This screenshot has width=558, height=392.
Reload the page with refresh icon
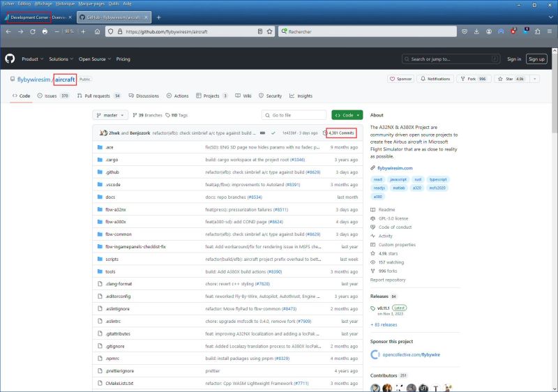(33, 31)
